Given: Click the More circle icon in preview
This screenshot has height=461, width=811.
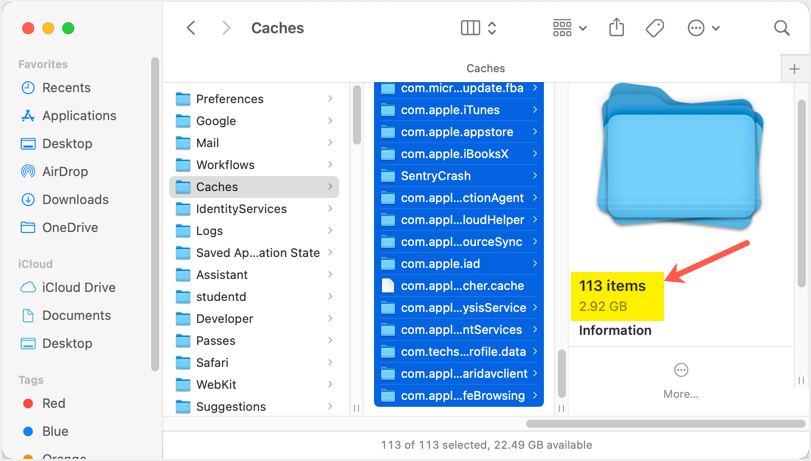Looking at the screenshot, I should click(681, 370).
